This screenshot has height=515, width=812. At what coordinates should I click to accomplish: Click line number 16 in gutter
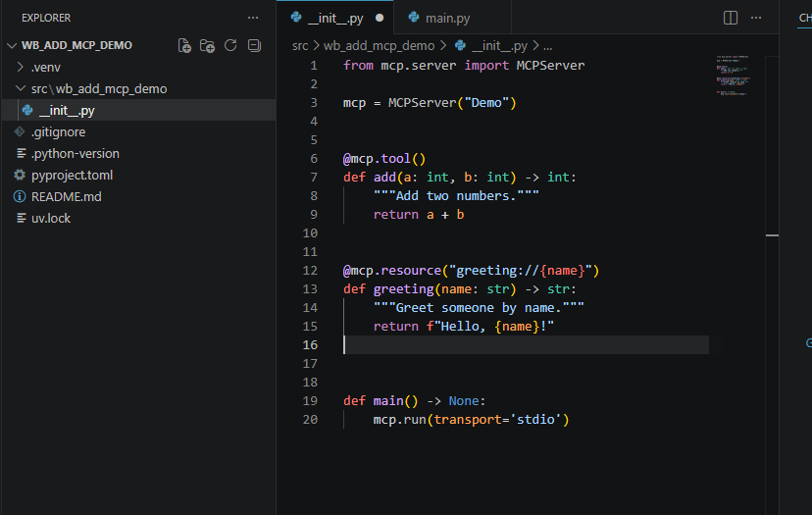(x=310, y=344)
